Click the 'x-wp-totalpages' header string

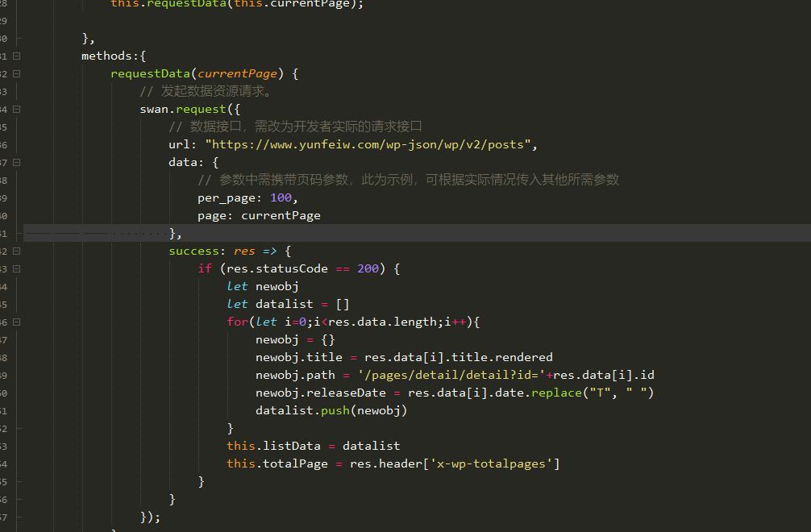pyautogui.click(x=492, y=463)
